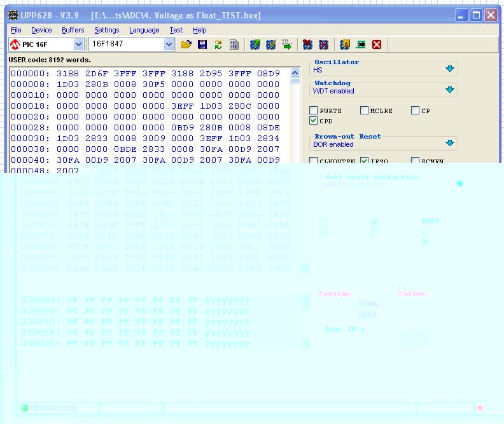Screen dimensions: 504x424
Task: Click address label 000040:
Action: pyautogui.click(x=31, y=160)
